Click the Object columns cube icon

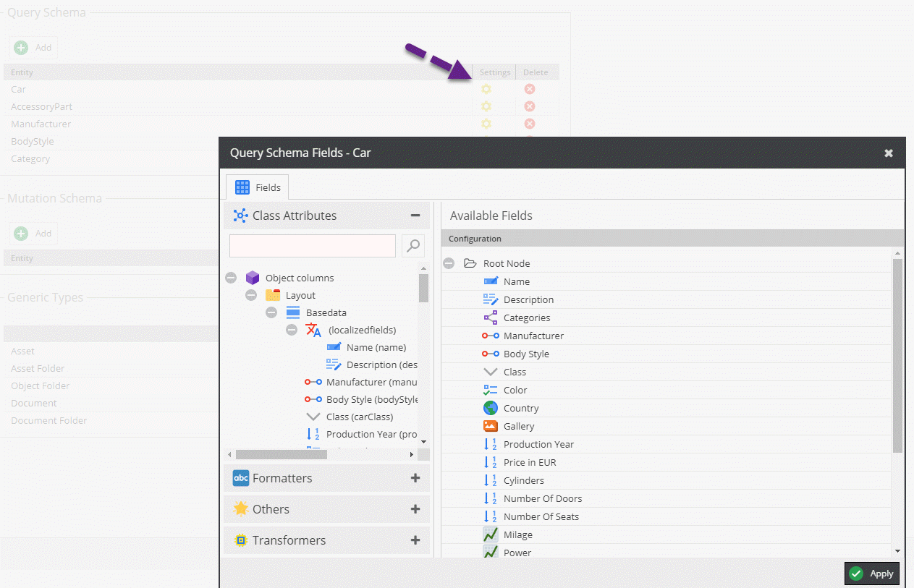click(x=253, y=278)
